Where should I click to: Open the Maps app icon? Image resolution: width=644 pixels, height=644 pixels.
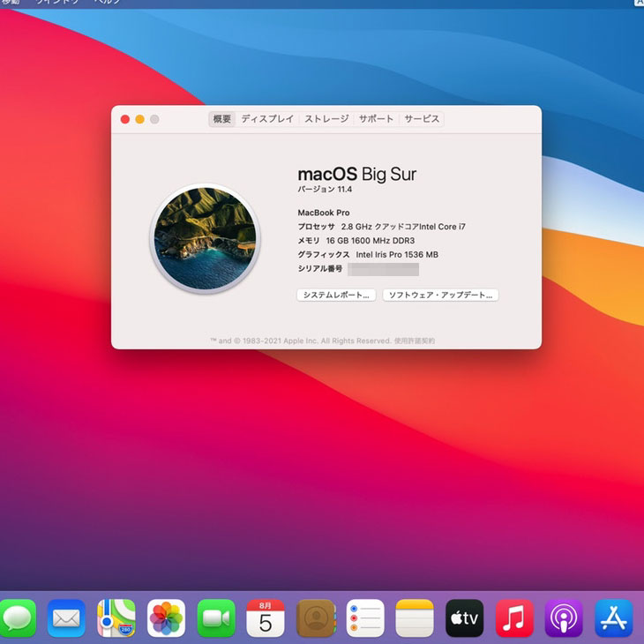point(116,618)
